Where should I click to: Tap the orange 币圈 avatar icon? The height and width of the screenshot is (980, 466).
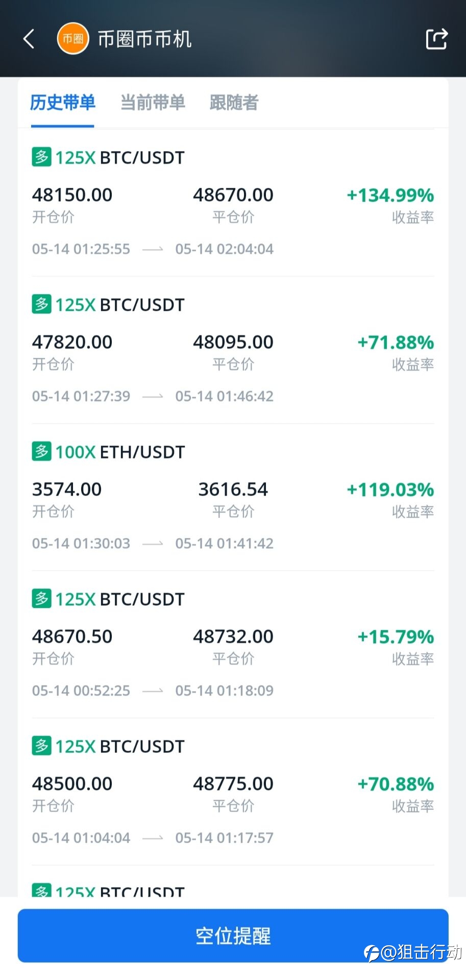click(x=73, y=38)
